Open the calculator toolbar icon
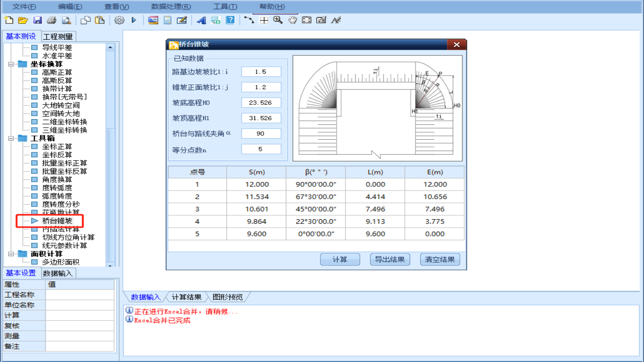Viewport: 644px width, 362px height. [168, 20]
